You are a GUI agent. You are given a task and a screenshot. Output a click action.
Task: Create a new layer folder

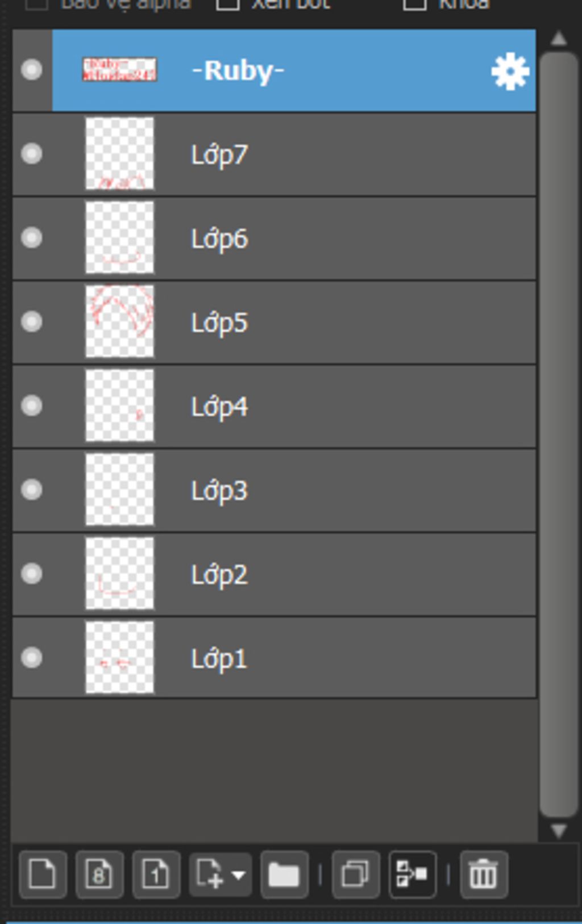tap(284, 874)
